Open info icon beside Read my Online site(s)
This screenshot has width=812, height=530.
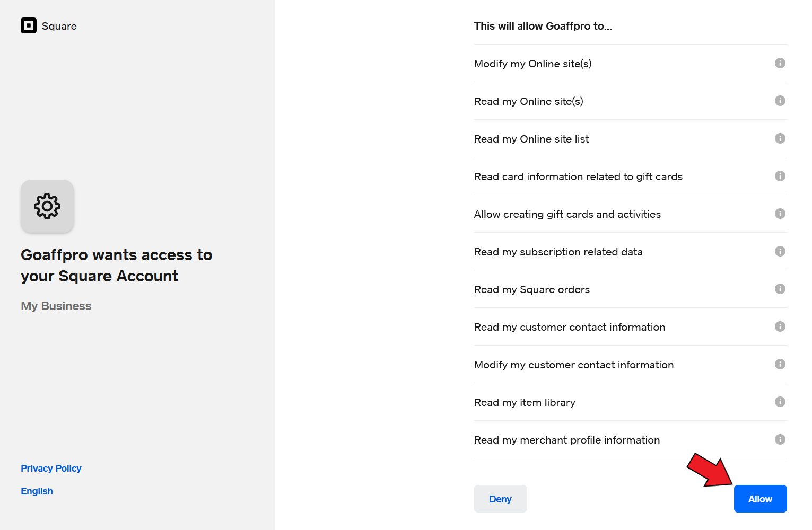780,101
